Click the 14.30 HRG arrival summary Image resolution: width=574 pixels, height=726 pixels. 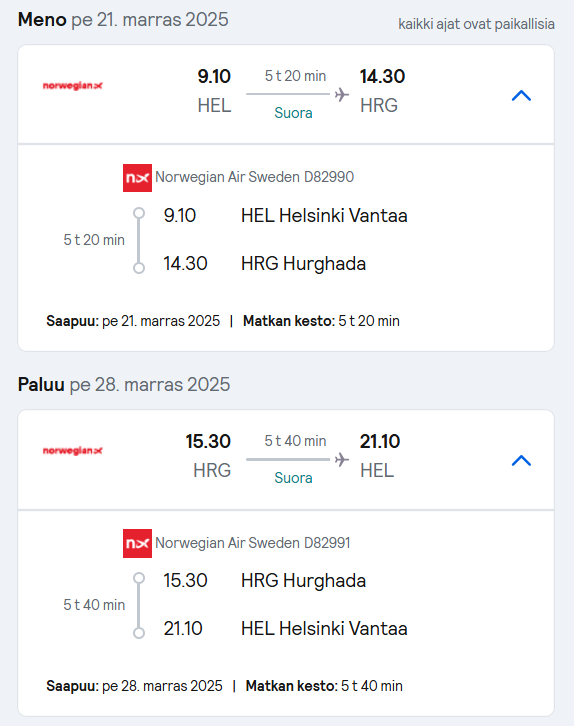[382, 91]
